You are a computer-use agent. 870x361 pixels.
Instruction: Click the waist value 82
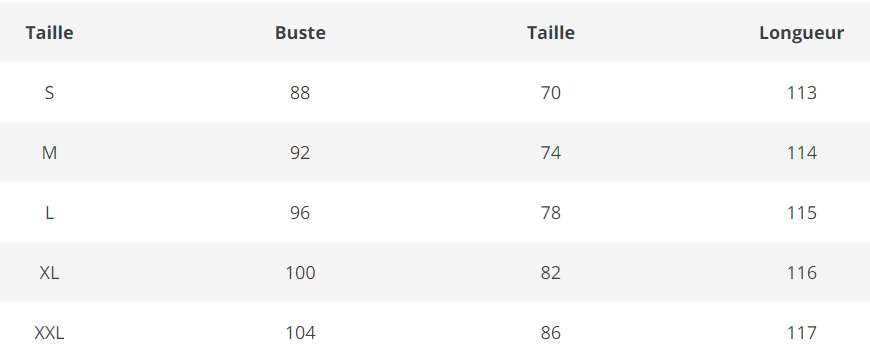[551, 272]
